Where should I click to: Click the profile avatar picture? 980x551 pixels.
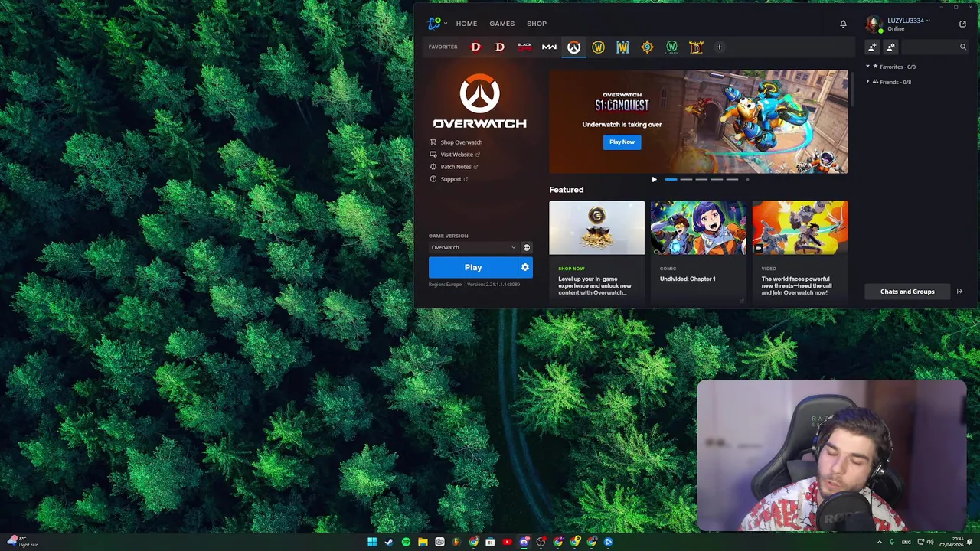coord(874,24)
